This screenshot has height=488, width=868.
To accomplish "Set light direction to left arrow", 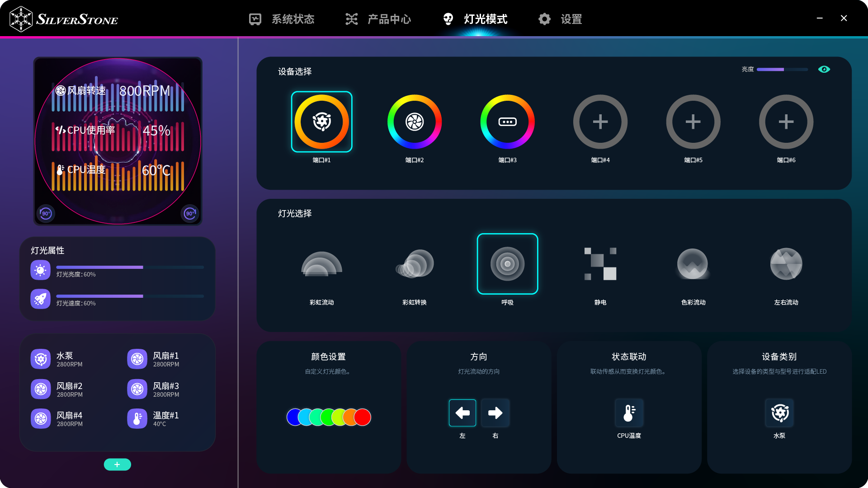I will pyautogui.click(x=462, y=413).
